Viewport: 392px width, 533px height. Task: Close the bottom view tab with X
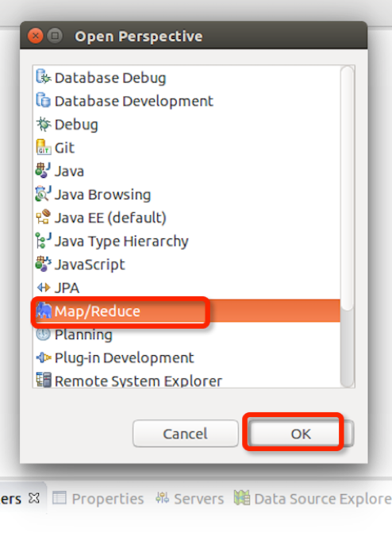pyautogui.click(x=34, y=498)
